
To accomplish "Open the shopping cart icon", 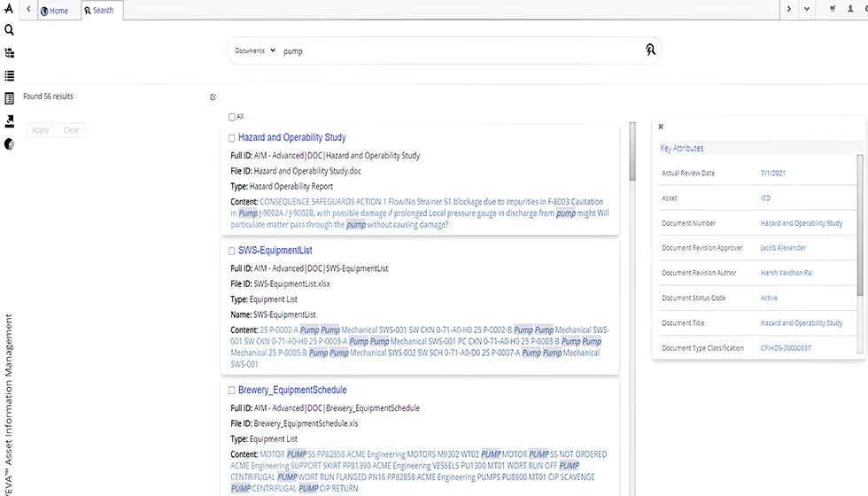I will point(833,10).
